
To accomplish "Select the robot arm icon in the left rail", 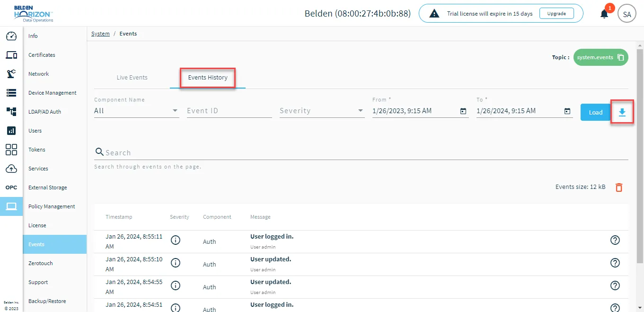I will pyautogui.click(x=11, y=74).
